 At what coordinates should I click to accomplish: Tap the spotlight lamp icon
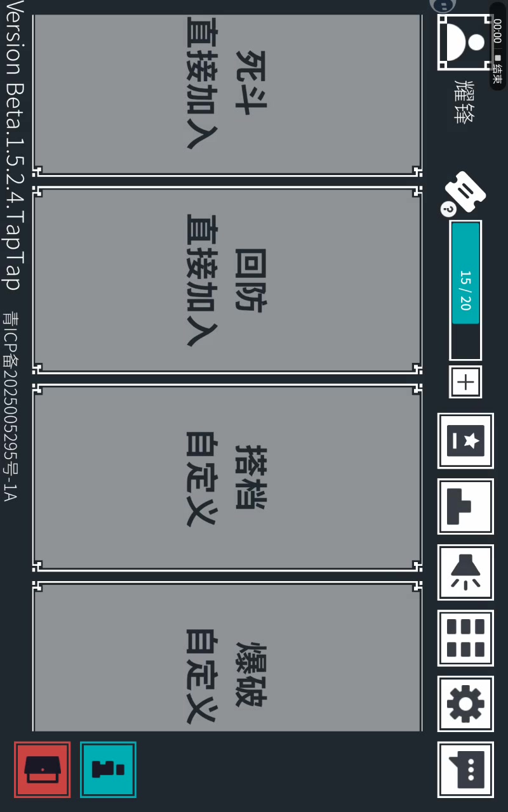pyautogui.click(x=465, y=572)
